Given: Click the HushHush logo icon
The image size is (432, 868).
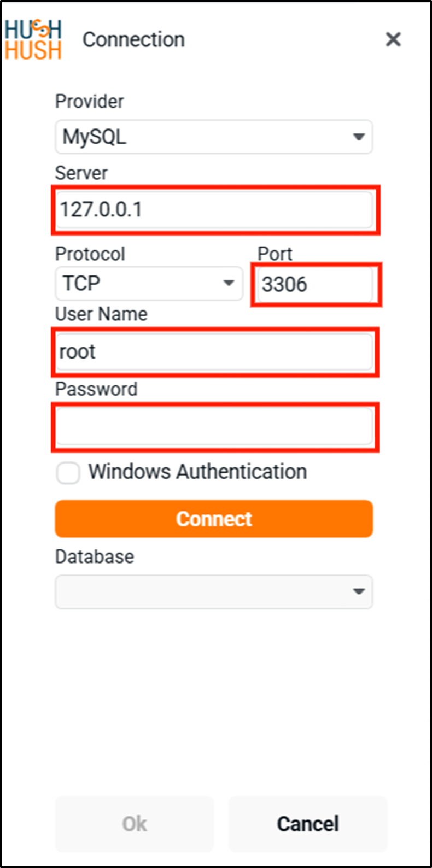Looking at the screenshot, I should coord(33,40).
